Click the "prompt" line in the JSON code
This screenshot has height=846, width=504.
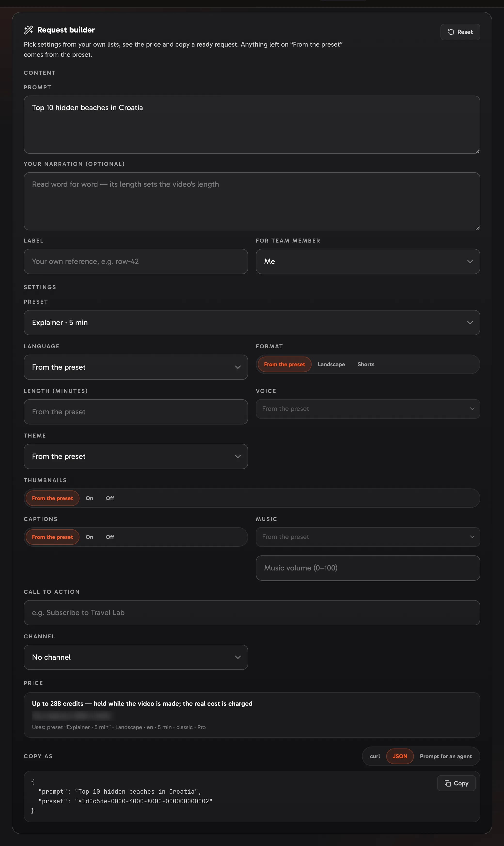pyautogui.click(x=119, y=792)
